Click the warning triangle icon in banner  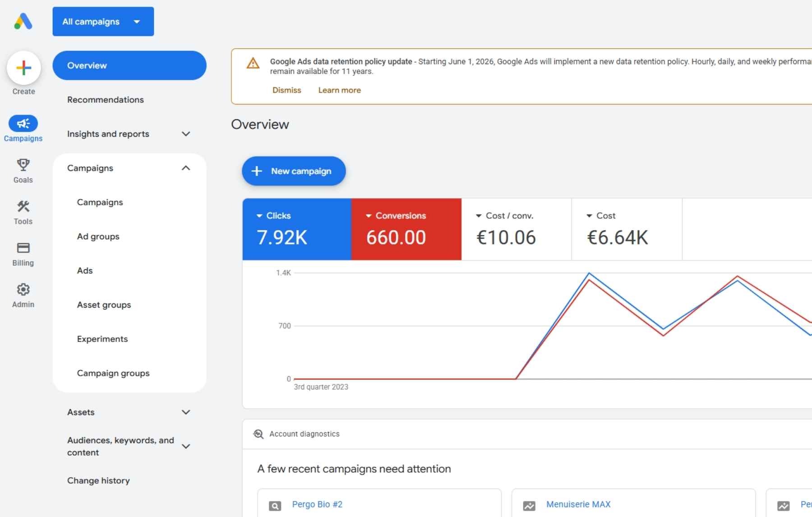(x=253, y=63)
